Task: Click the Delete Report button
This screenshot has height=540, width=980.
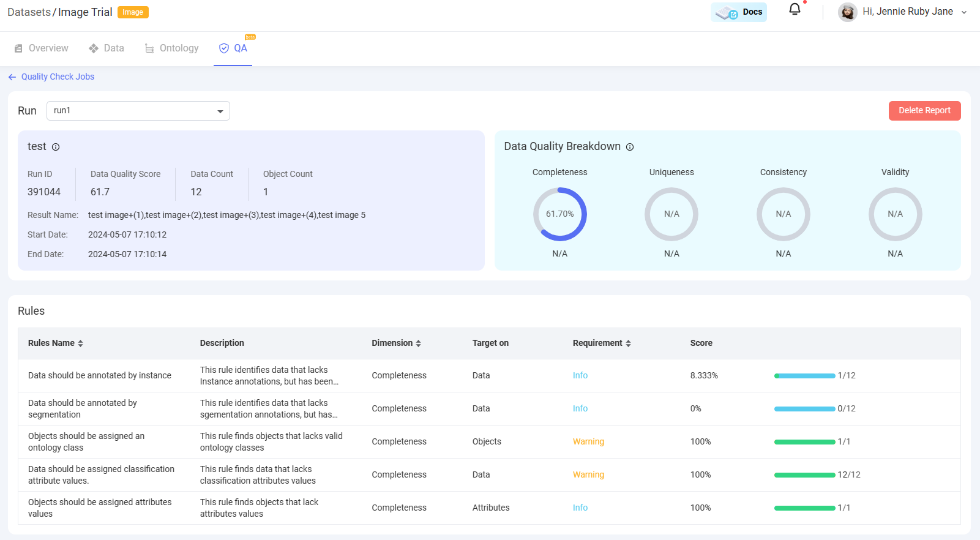Action: (x=924, y=111)
